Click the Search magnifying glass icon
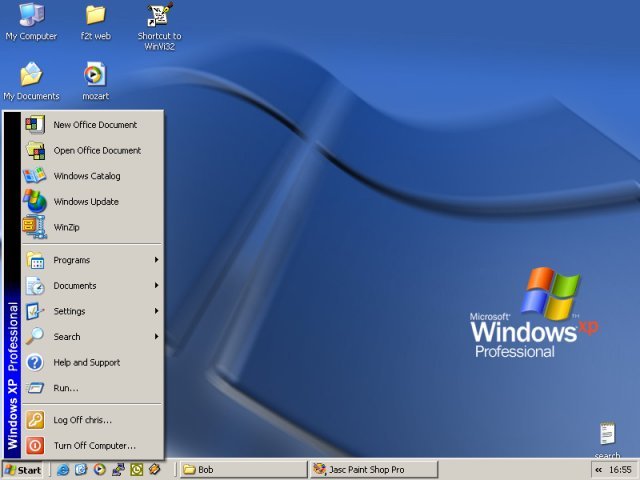This screenshot has height=480, width=640. click(35, 336)
